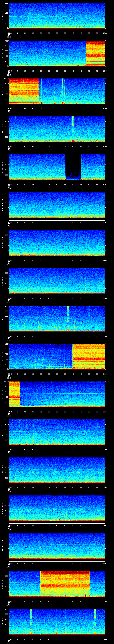
Task: Click the 11:17:00 start time label
Action: (x=9, y=147)
